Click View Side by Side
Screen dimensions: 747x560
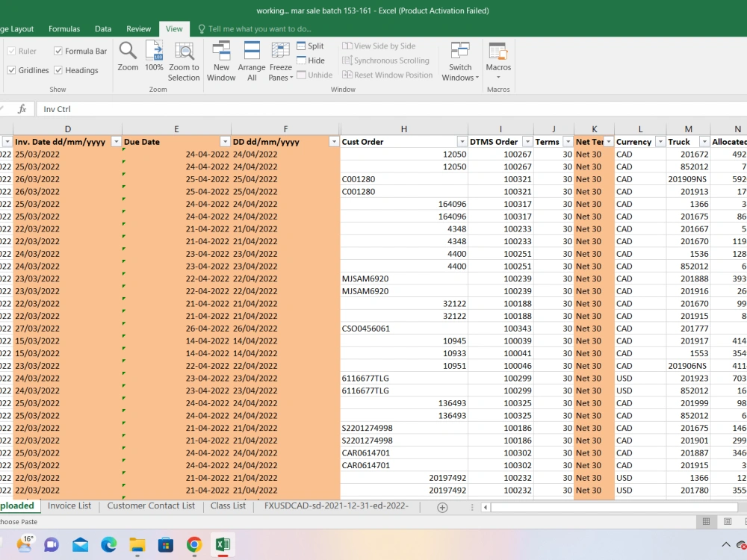[x=379, y=46]
